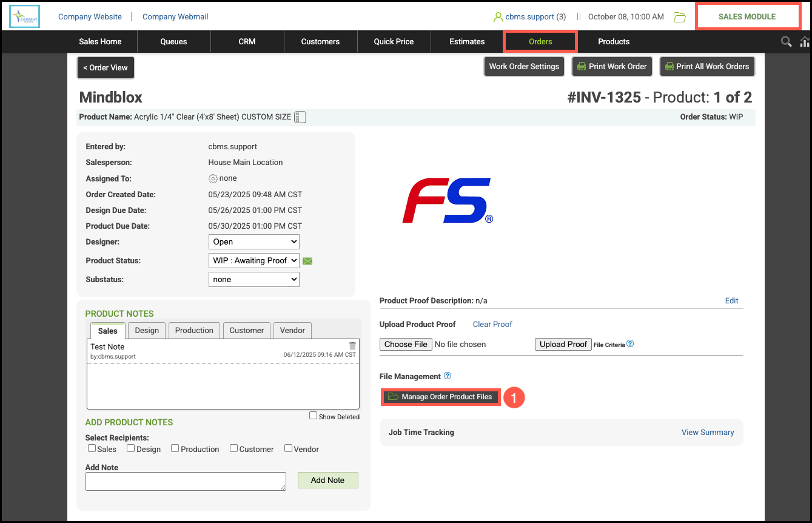Click the green envelope icon by Product Status
This screenshot has width=812, height=523.
[307, 261]
